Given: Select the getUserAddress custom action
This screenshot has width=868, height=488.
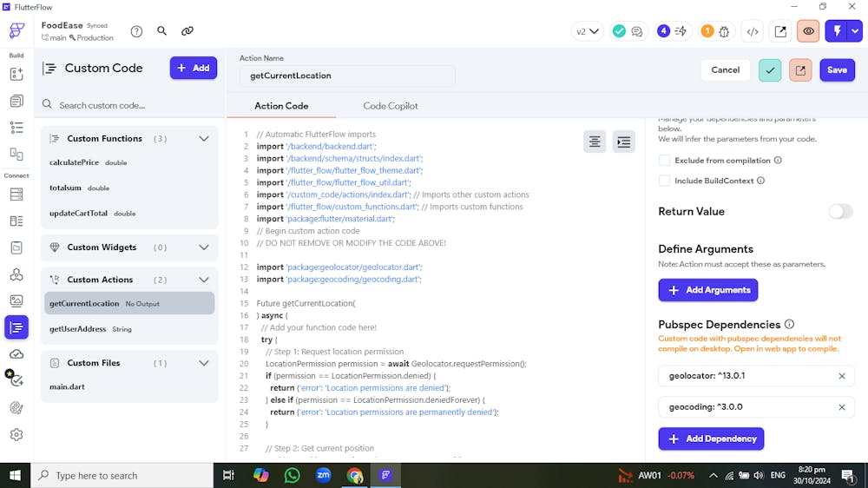Looking at the screenshot, I should click(129, 329).
